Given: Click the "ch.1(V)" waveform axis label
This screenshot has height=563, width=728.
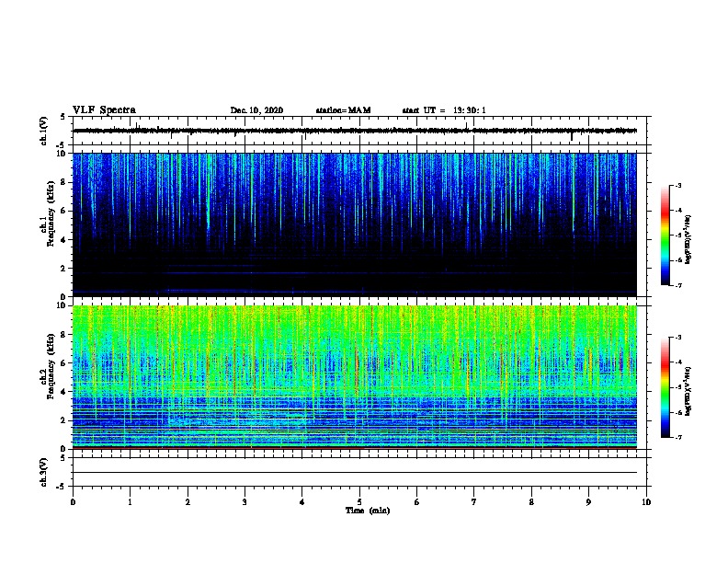Looking at the screenshot, I should pos(43,131).
